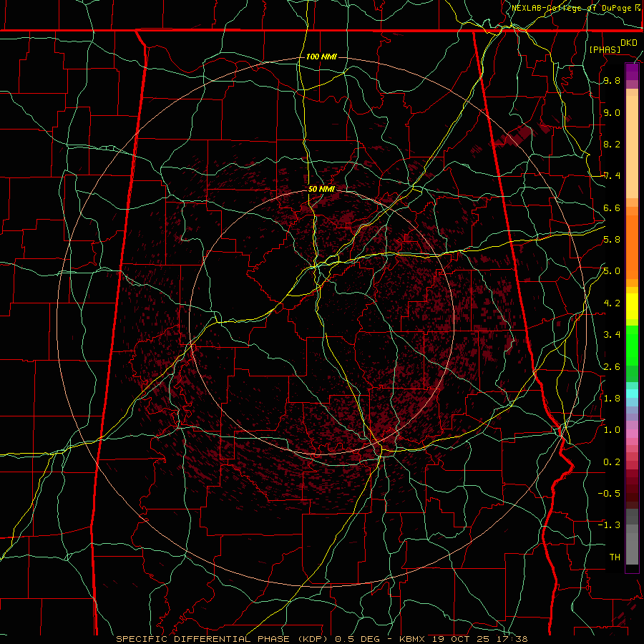Click the 2.6 value on the scale
The image size is (644, 644).
click(x=612, y=367)
